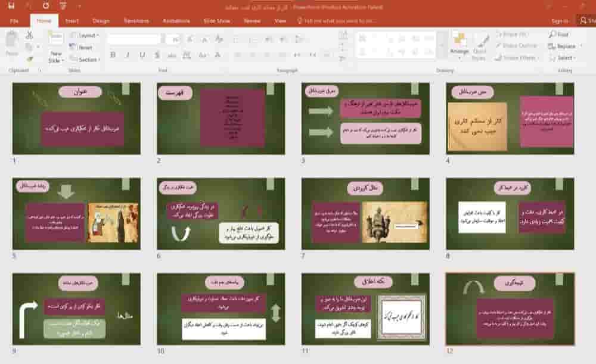Click the Redo icon in the quick access toolbar
Image resolution: width=596 pixels, height=364 pixels.
(46, 6)
